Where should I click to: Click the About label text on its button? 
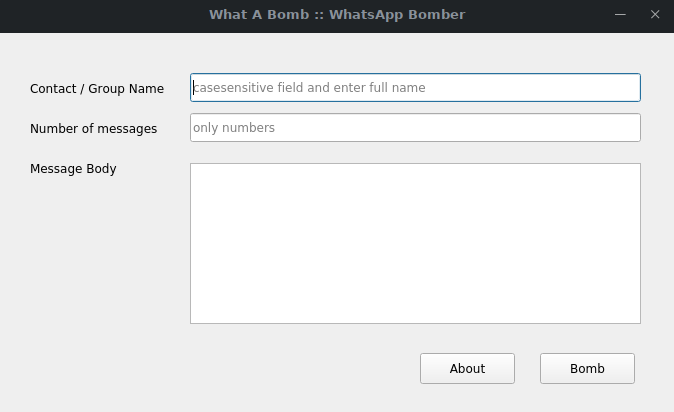coord(467,369)
